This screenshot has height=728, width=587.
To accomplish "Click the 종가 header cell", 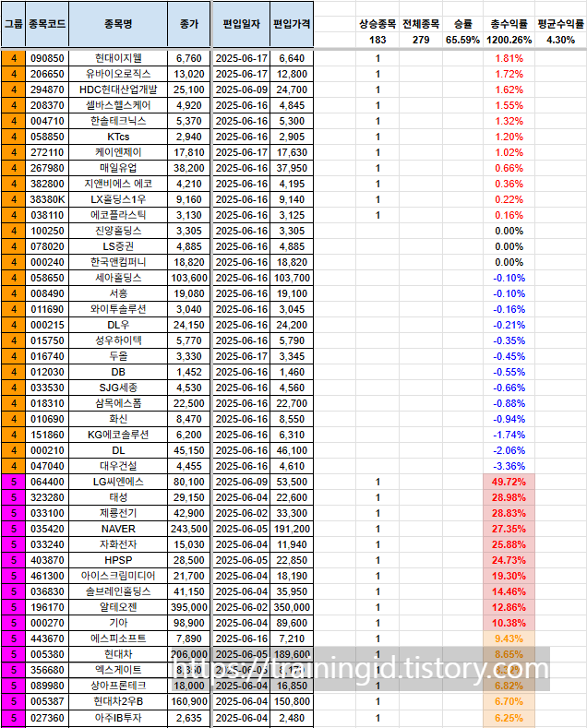I will pos(189,24).
